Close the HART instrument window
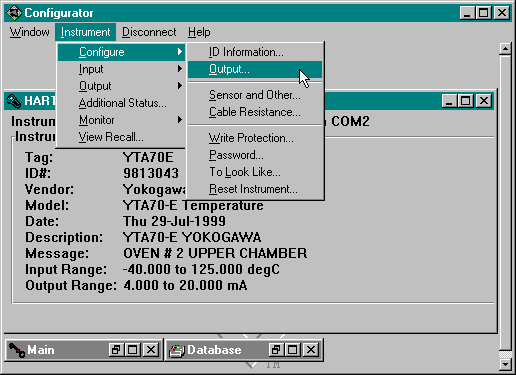 coord(484,101)
